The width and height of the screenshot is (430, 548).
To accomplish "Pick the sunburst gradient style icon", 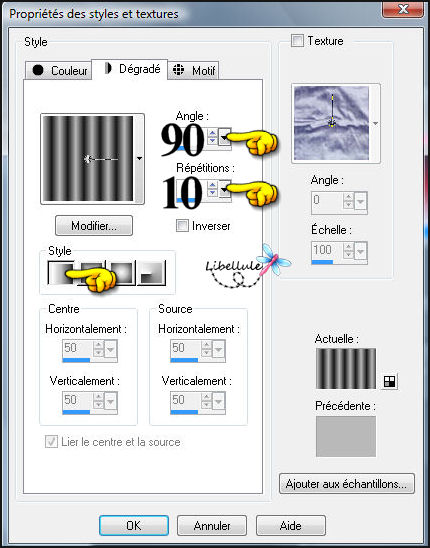I will 121,273.
